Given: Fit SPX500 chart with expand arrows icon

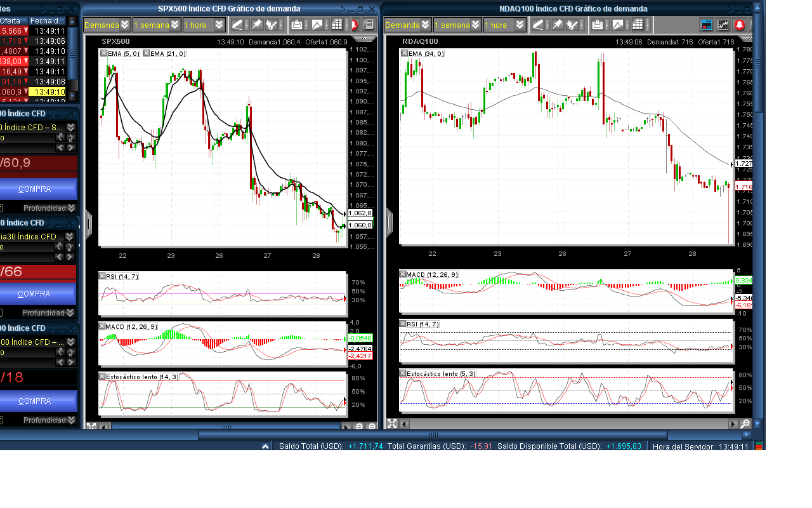Looking at the screenshot, I should [91, 427].
